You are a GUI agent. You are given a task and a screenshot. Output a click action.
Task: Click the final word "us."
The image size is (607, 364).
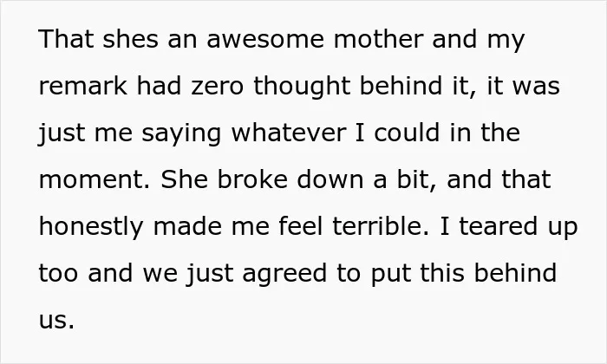click(x=56, y=321)
